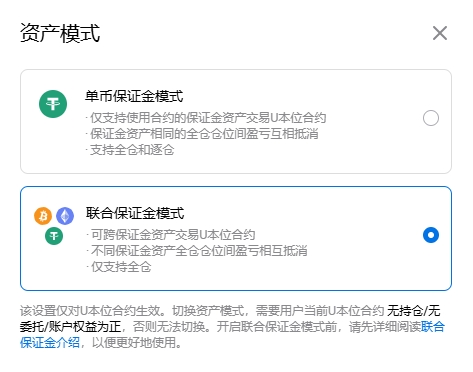Select the 联合保证金模式 radio button
This screenshot has height=372, width=473.
tap(431, 235)
